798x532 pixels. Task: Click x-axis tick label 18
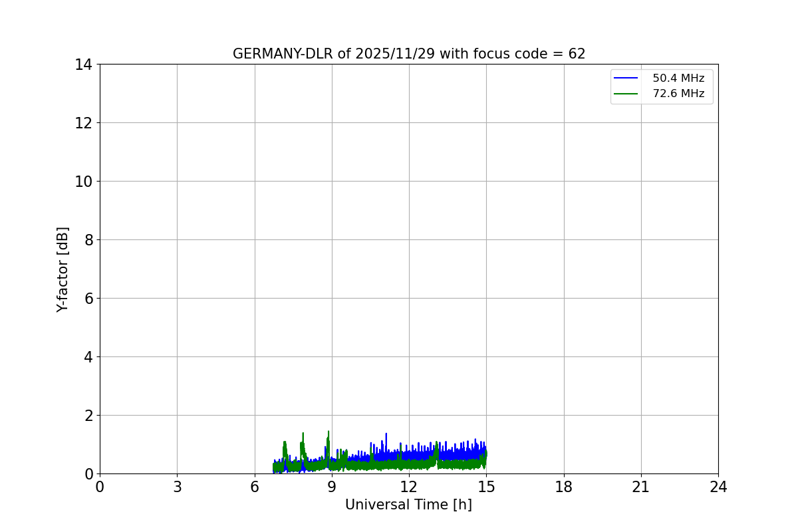click(x=564, y=487)
